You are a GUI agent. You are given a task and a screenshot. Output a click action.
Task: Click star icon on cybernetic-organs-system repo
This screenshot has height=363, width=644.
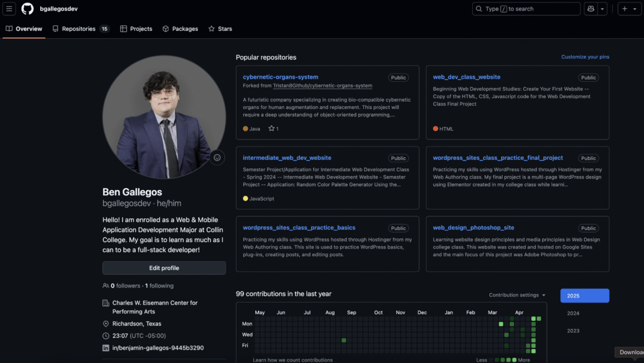(272, 129)
